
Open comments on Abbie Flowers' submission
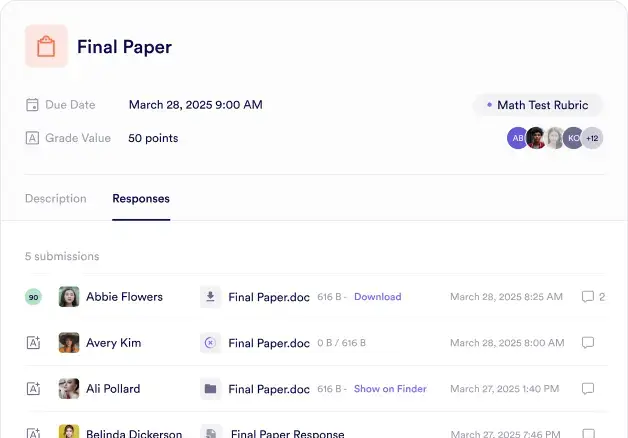[x=588, y=297]
